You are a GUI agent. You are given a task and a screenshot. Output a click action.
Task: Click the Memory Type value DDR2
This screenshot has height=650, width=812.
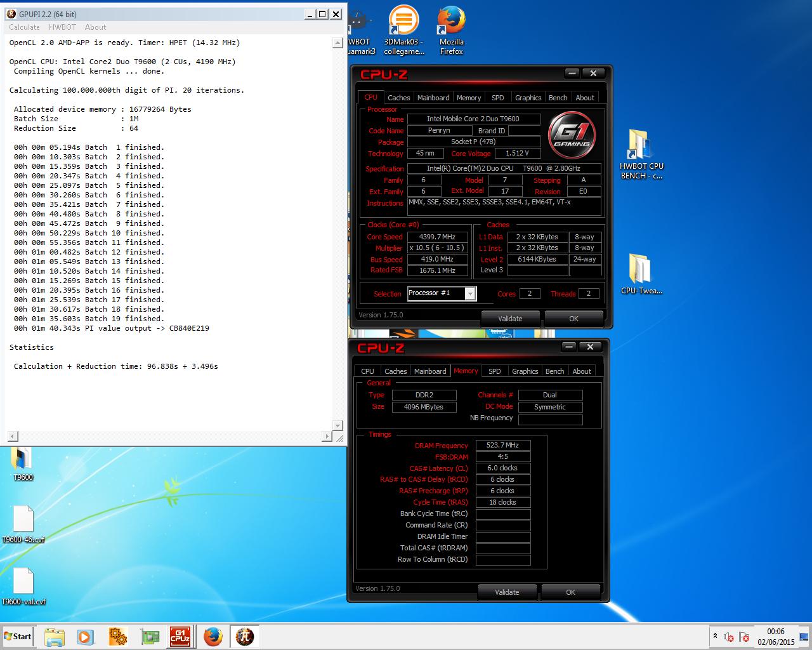424,395
